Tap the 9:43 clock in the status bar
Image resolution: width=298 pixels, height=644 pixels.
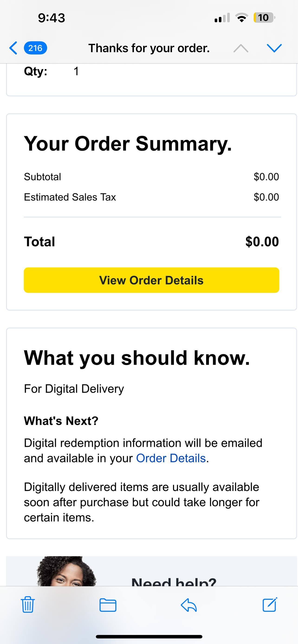pos(52,18)
